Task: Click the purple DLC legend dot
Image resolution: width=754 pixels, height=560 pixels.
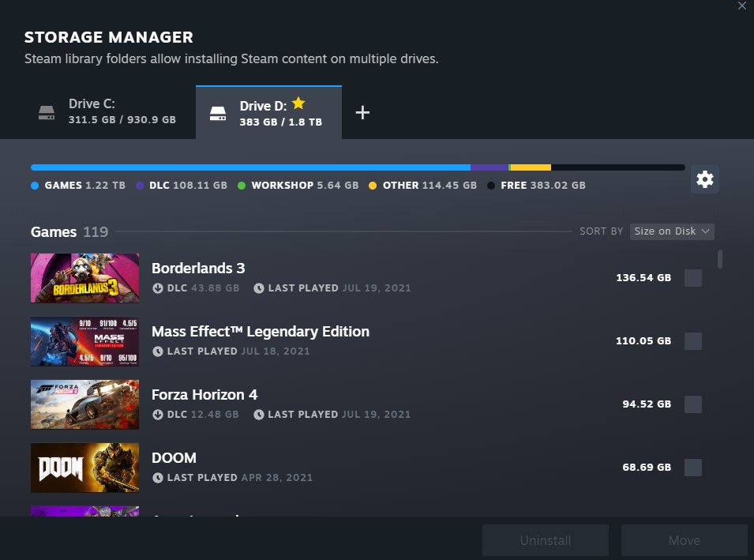Action: (140, 186)
